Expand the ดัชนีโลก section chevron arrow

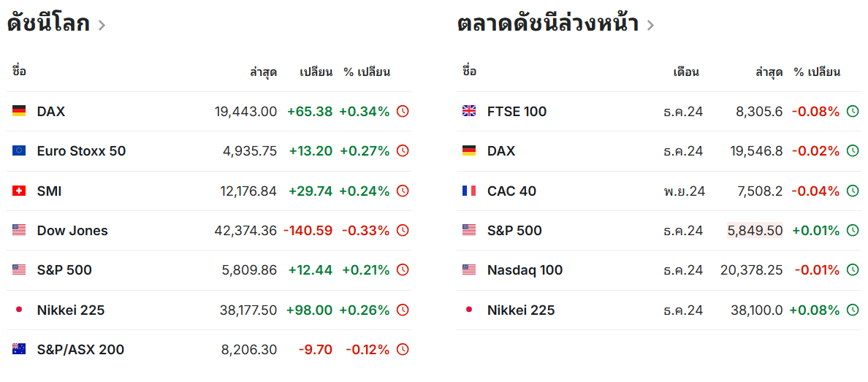tap(102, 26)
